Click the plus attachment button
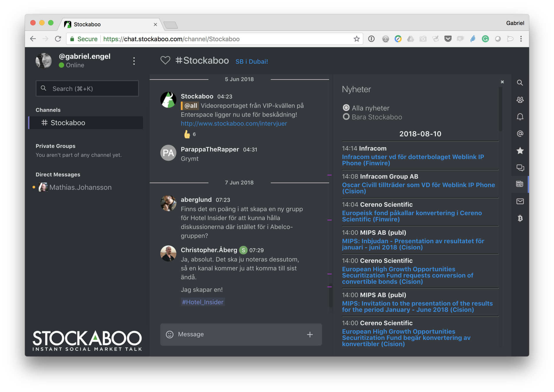The width and height of the screenshot is (554, 392). pyautogui.click(x=310, y=335)
